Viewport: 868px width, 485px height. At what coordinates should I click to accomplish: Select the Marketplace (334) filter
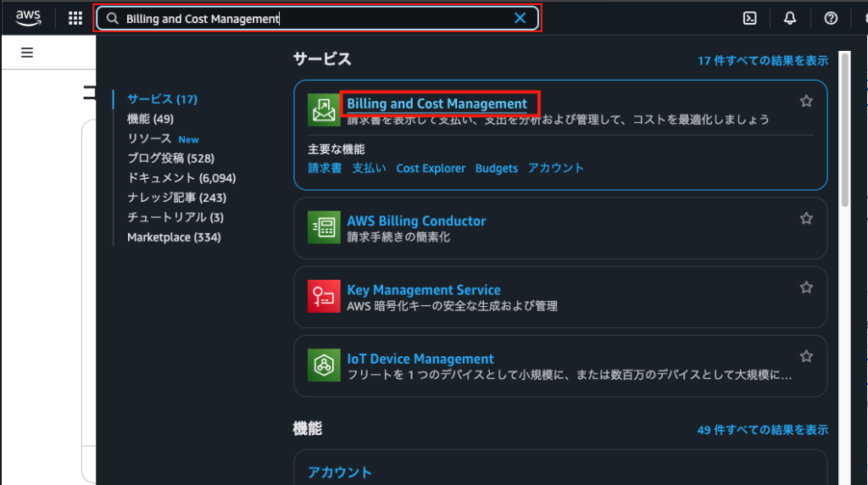coord(174,237)
